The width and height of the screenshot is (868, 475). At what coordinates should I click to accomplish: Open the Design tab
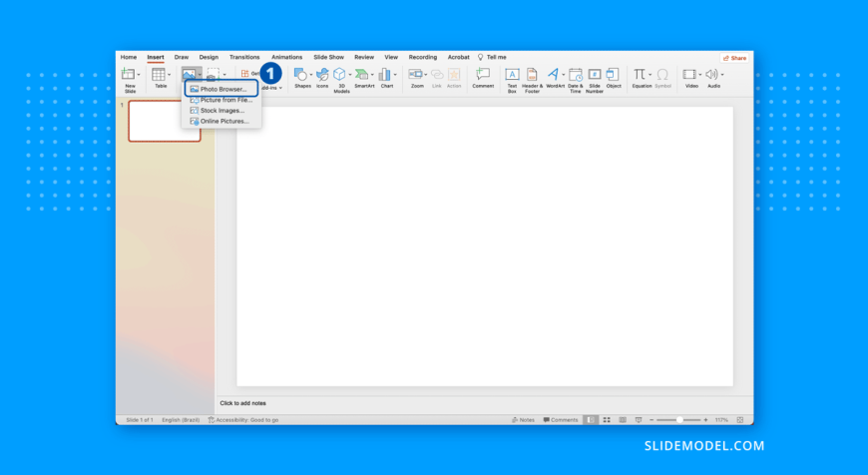[x=209, y=57]
